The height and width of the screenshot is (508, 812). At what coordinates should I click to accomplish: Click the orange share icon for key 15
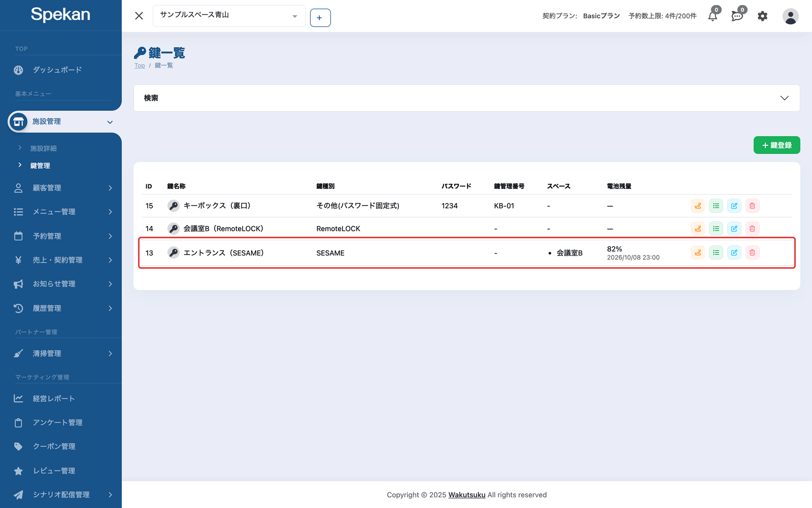[698, 206]
